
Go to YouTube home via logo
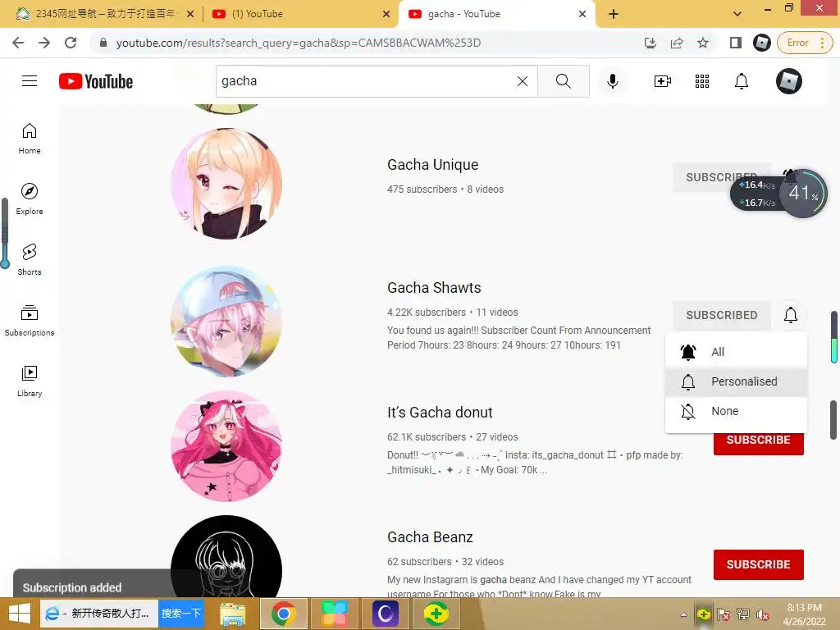click(96, 81)
